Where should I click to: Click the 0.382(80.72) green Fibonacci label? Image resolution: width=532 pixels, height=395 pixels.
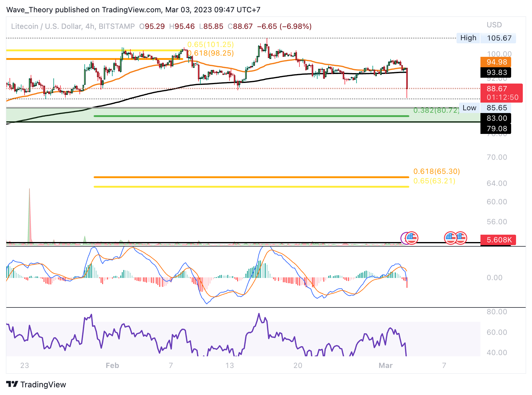(x=436, y=110)
